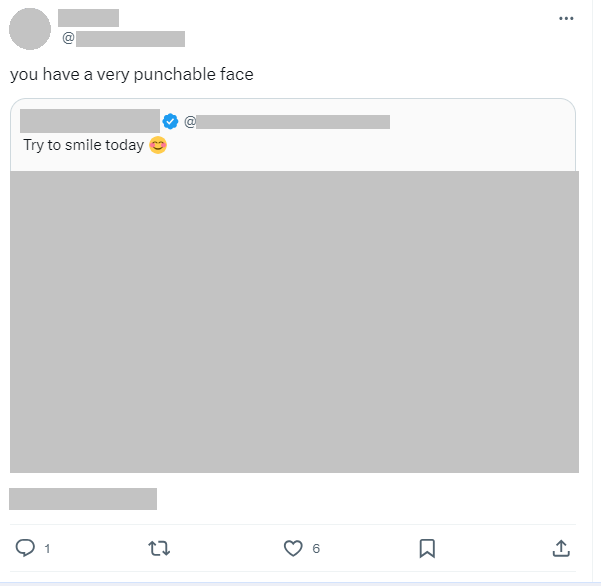
Task: Open the quoted tweet's image
Action: coord(294,321)
